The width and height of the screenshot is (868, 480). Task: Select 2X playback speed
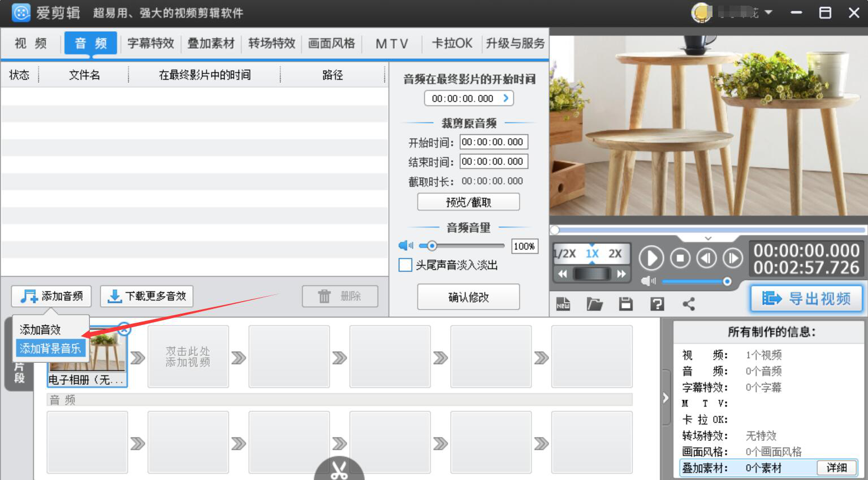point(615,254)
